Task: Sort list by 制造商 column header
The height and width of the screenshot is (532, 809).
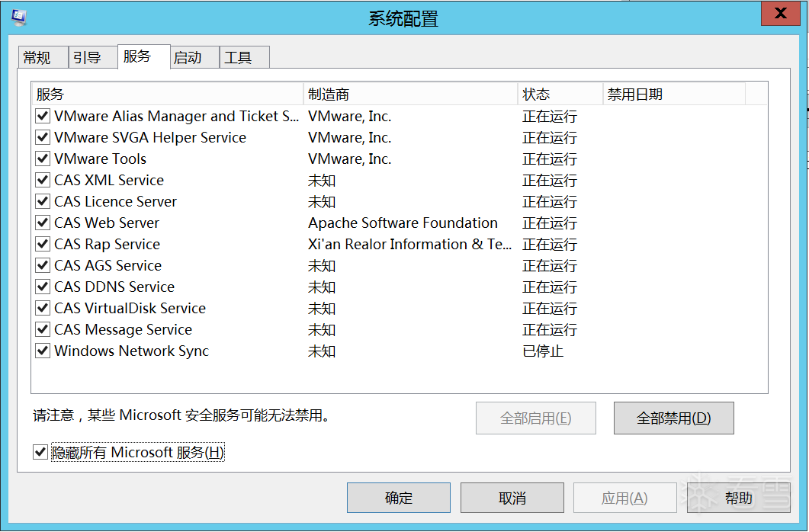Action: coord(410,95)
